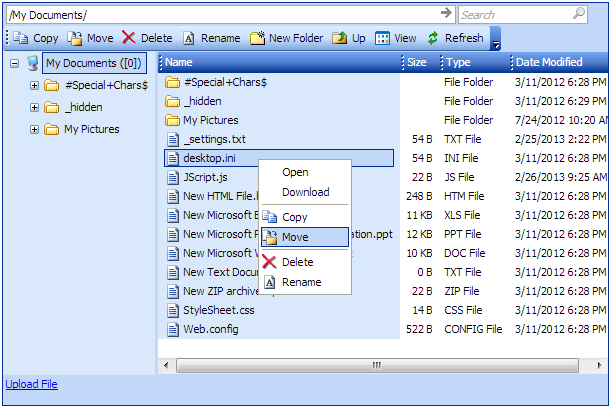Click the red Delete X in toolbar

[129, 38]
